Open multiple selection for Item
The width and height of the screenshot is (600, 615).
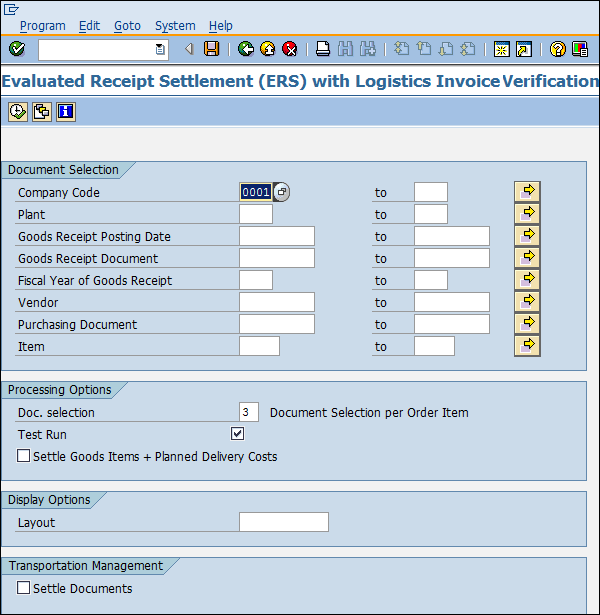[x=527, y=346]
